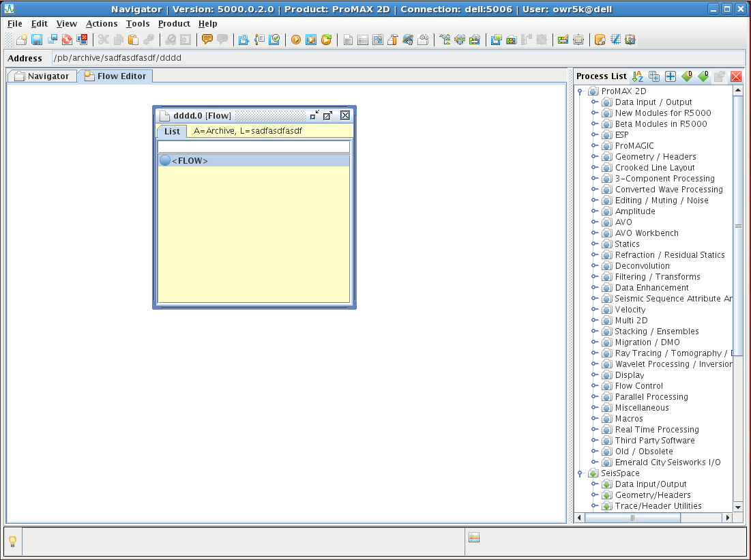Click the small grid icon in status bar

tap(474, 537)
